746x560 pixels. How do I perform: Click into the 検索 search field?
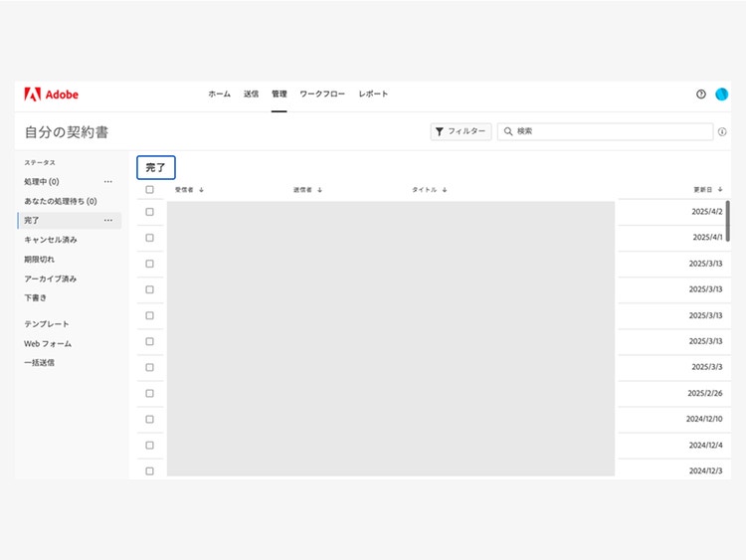(x=605, y=131)
